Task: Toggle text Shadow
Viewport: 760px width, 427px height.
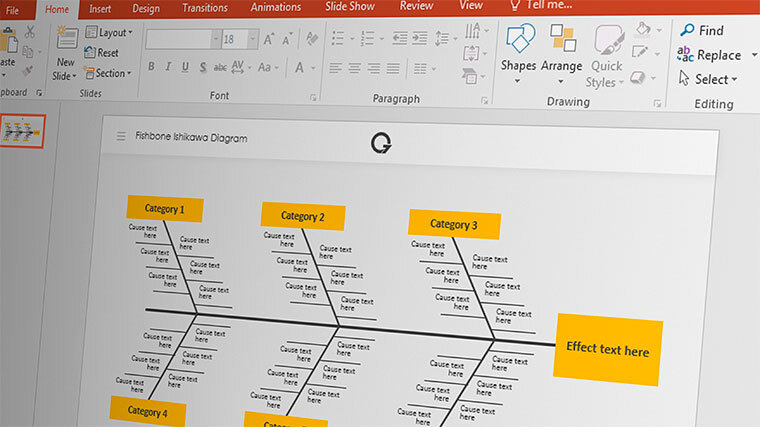Action: [x=203, y=67]
